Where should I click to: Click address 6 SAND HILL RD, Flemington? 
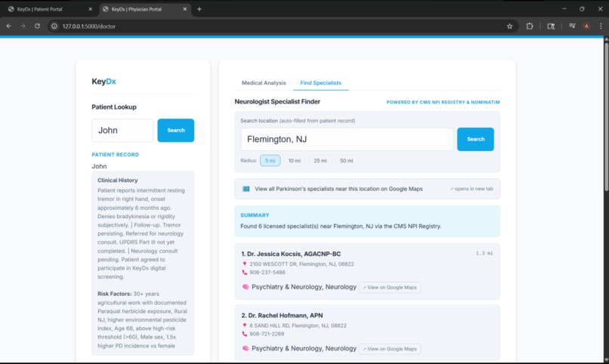coord(298,325)
